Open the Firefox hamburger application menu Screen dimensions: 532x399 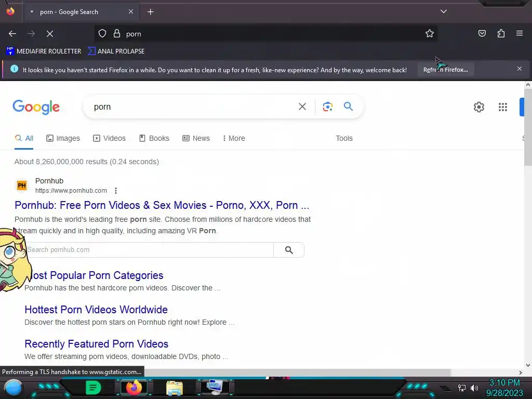point(519,33)
